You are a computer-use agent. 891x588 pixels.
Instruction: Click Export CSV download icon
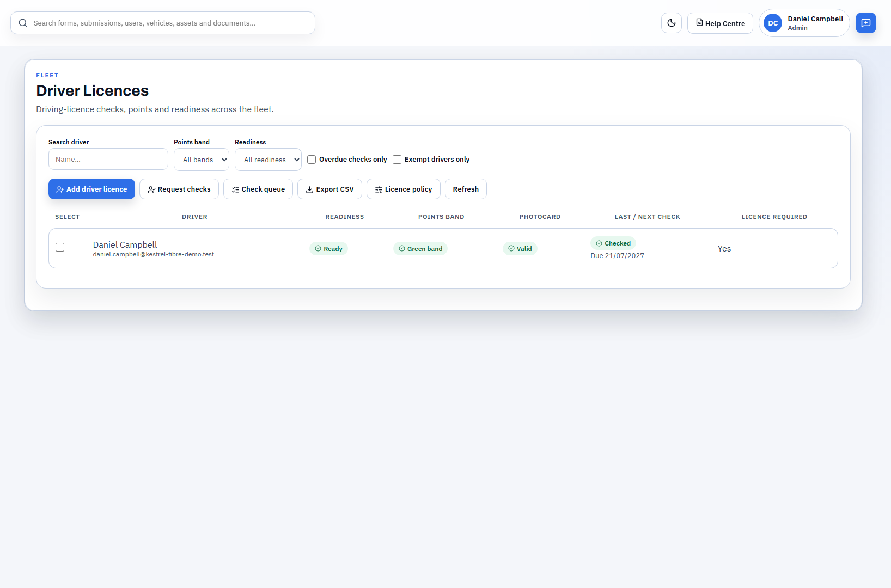click(309, 189)
